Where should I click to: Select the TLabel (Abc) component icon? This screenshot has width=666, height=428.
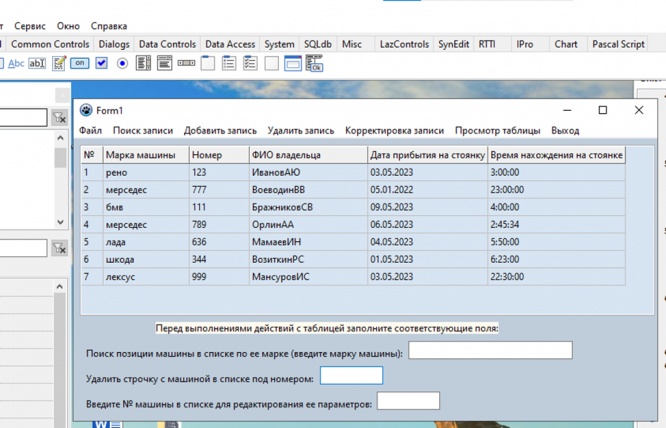point(17,64)
